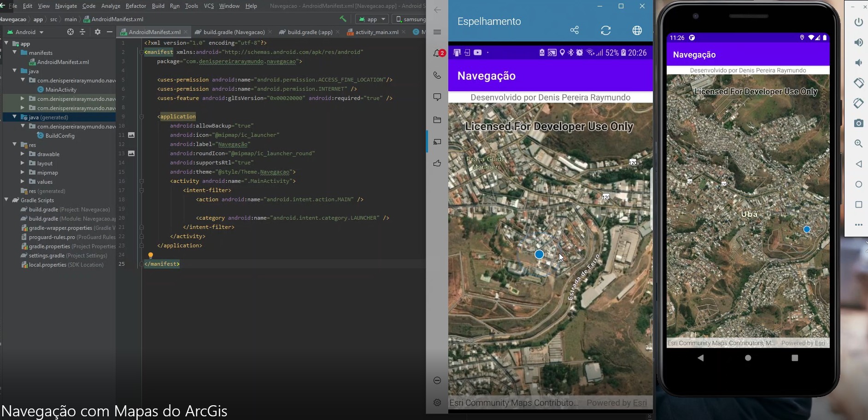Hide the Project tool window with the minimize bar
Screen dimensions: 868x420
pos(110,32)
